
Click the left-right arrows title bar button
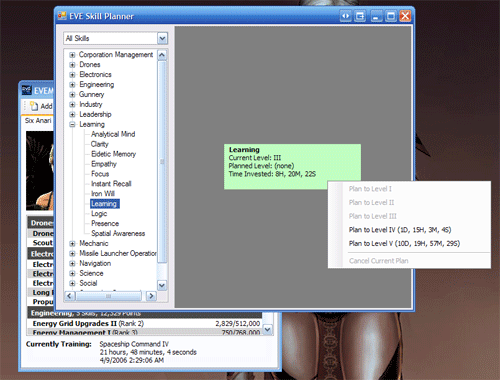[346, 16]
